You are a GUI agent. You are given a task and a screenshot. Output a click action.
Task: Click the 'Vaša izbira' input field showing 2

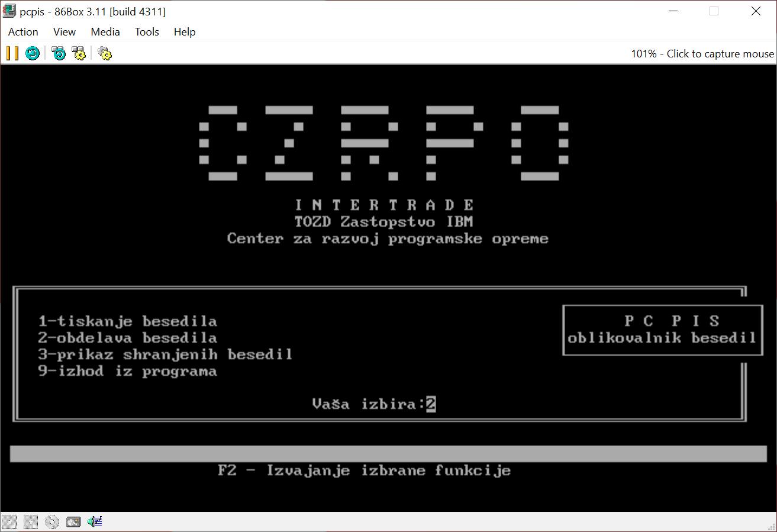click(431, 404)
